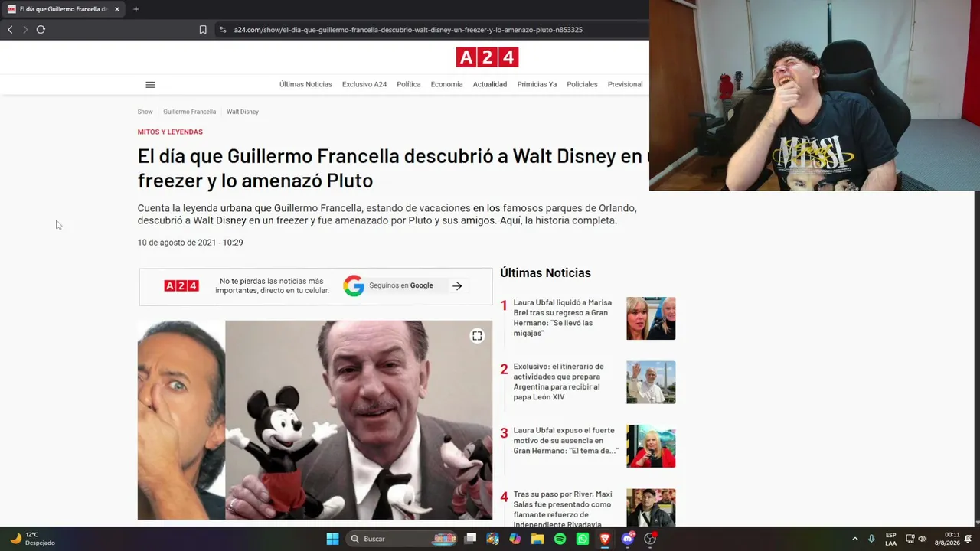Open the site settings icon beside the URL

pos(223,30)
